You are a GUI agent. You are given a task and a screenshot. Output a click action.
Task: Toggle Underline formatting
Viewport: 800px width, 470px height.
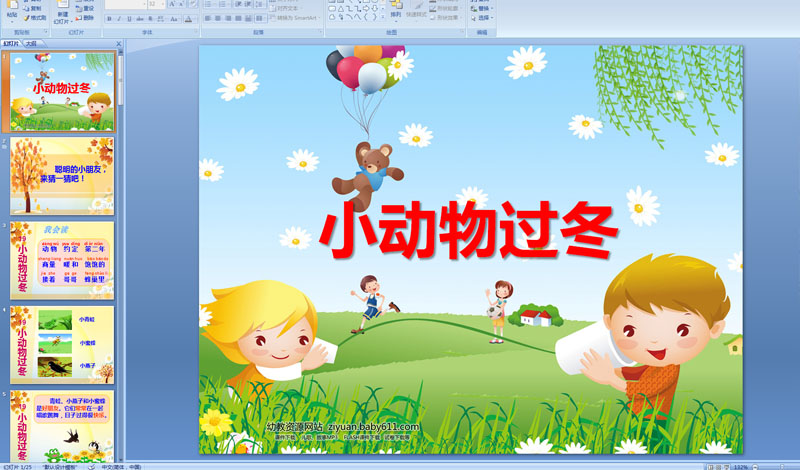click(x=129, y=19)
